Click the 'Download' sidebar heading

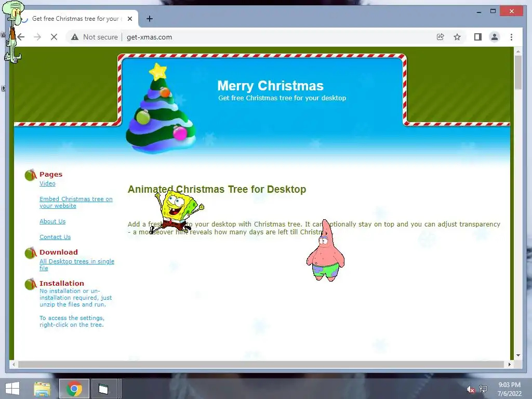(58, 252)
